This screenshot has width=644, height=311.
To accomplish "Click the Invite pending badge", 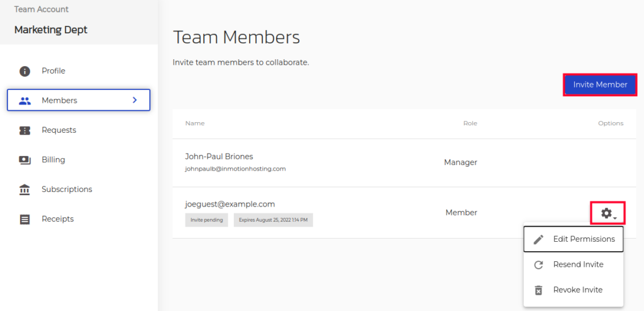I will [x=206, y=220].
